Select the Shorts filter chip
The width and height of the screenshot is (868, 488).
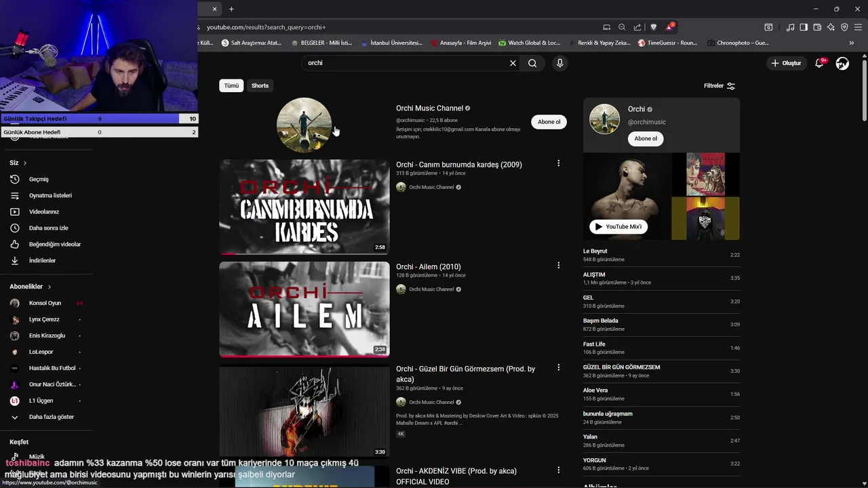point(260,85)
